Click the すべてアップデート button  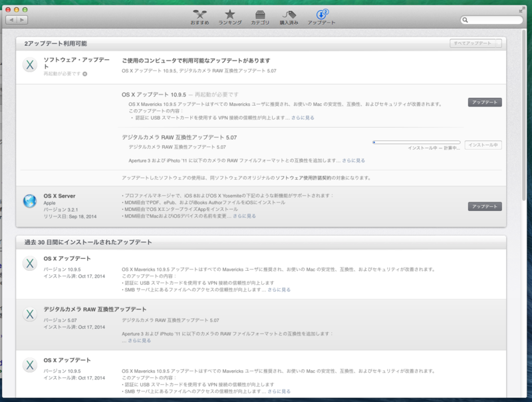click(x=473, y=43)
